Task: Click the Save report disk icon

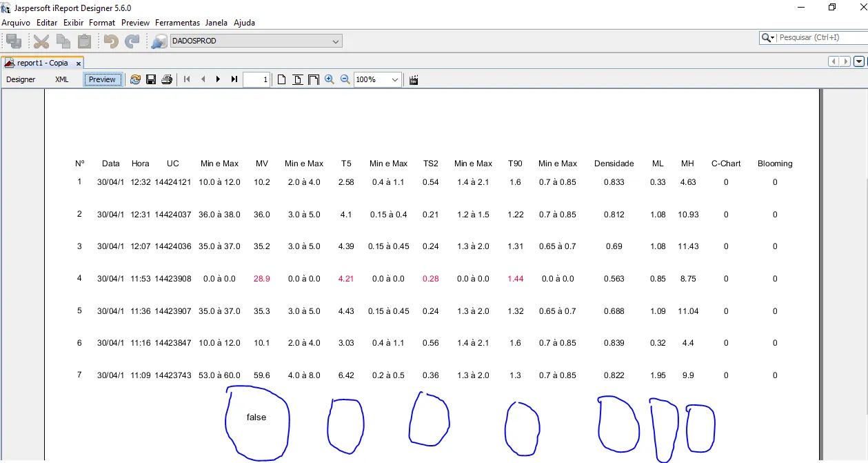Action: point(151,79)
